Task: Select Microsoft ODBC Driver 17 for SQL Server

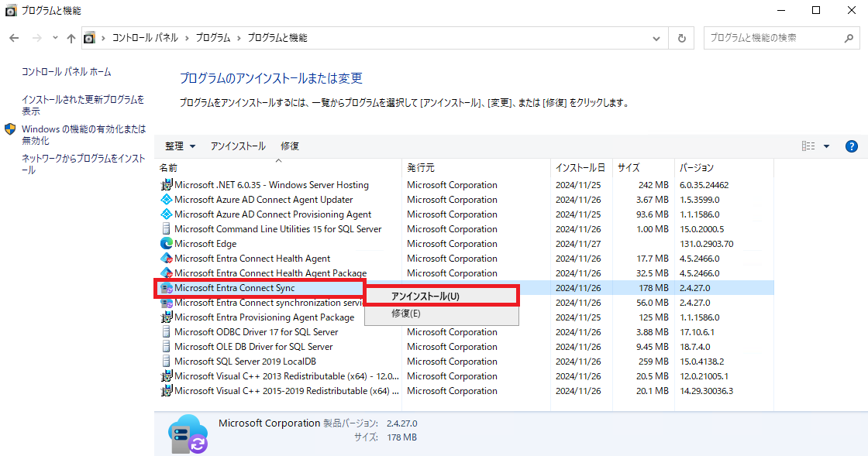Action: 257,332
